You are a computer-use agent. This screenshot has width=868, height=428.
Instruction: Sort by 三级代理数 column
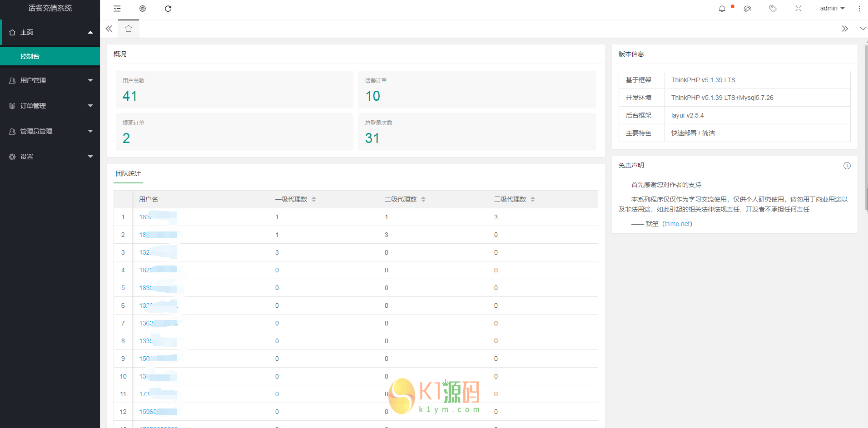[x=533, y=199]
